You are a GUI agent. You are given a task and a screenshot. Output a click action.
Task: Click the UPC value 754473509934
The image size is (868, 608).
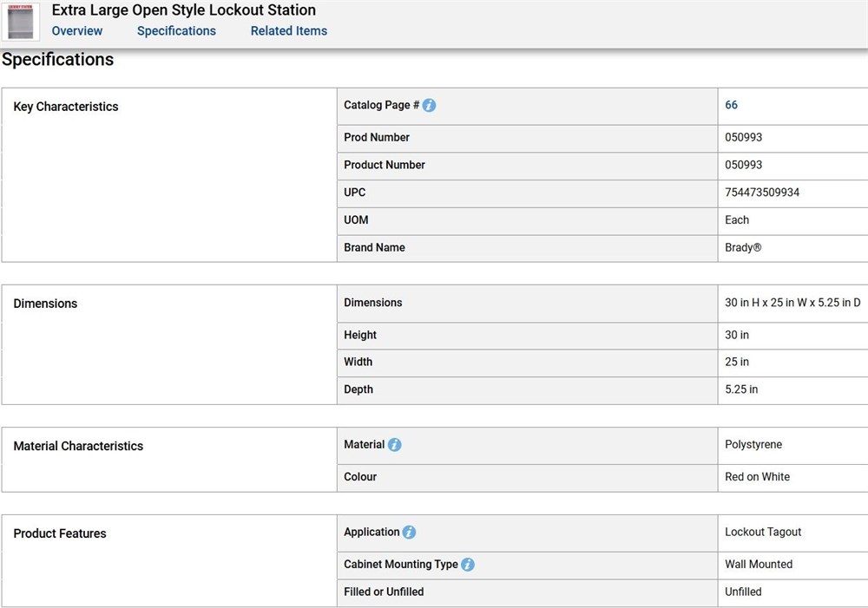tap(761, 193)
